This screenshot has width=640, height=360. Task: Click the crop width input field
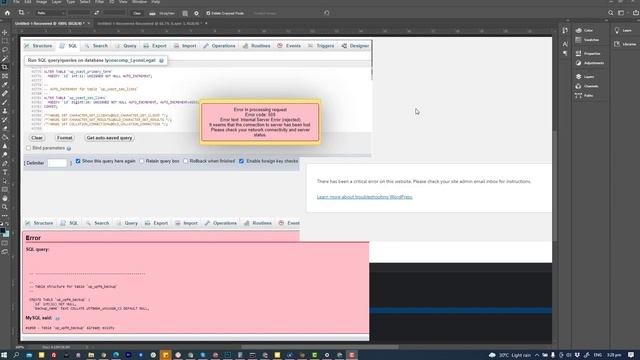pos(79,13)
